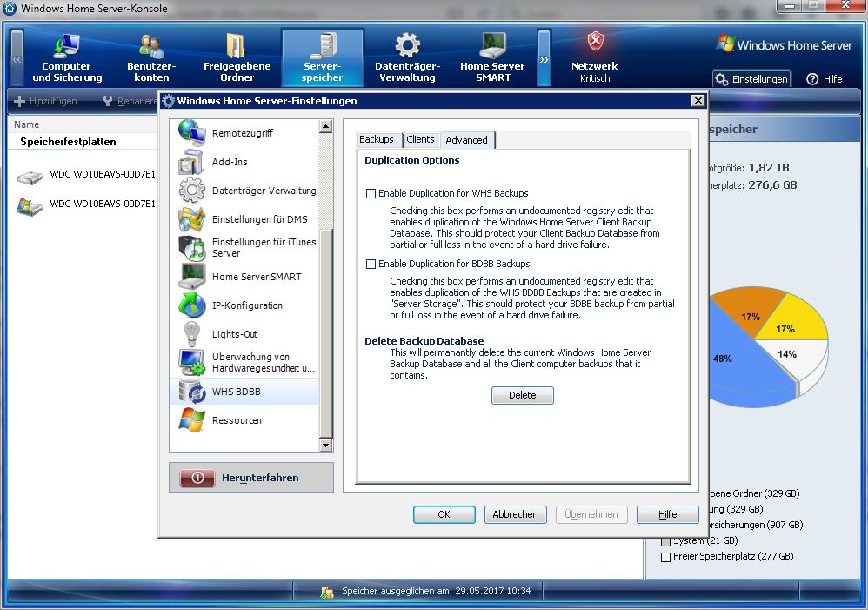Click the second WDC drive icon with Windows flag
The height and width of the screenshot is (610, 868).
(30, 206)
